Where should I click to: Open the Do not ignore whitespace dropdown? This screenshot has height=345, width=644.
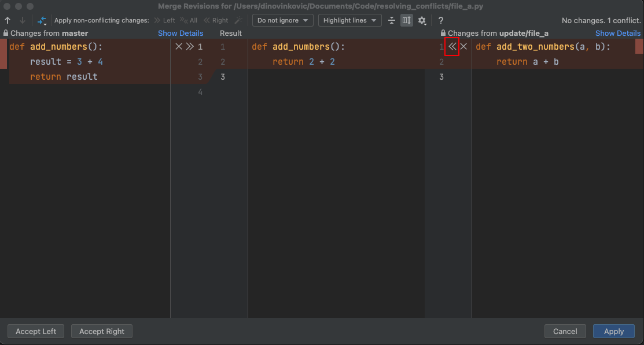tap(282, 20)
